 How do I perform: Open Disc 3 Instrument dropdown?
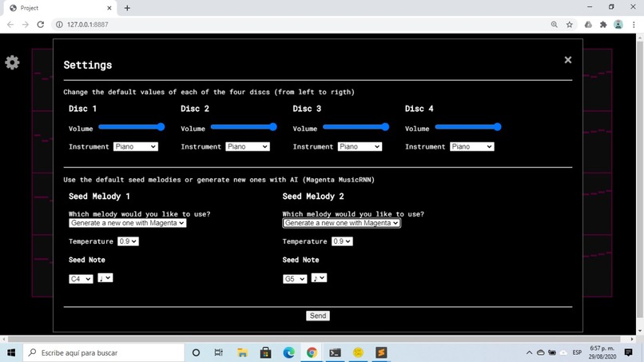click(360, 147)
